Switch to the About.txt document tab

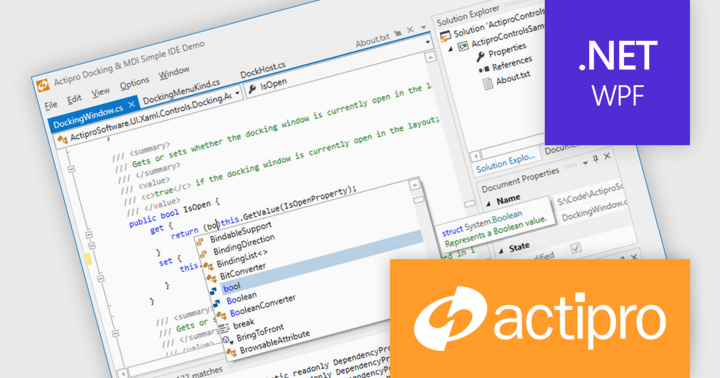[x=372, y=40]
